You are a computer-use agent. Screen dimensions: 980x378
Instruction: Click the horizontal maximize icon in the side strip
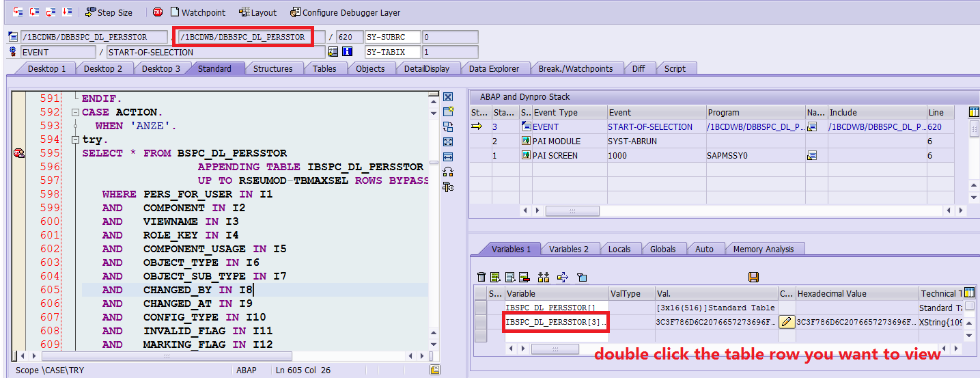click(x=448, y=157)
